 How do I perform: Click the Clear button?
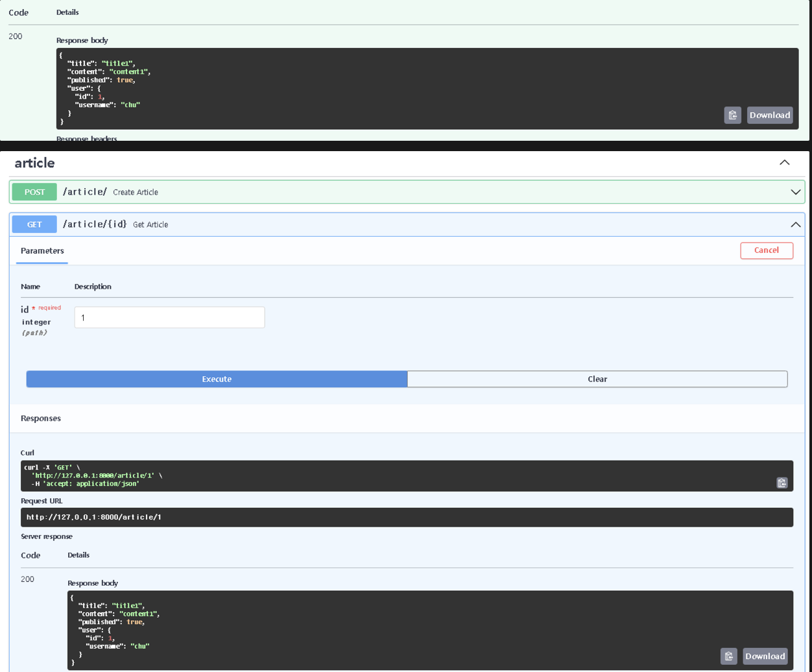pyautogui.click(x=597, y=379)
